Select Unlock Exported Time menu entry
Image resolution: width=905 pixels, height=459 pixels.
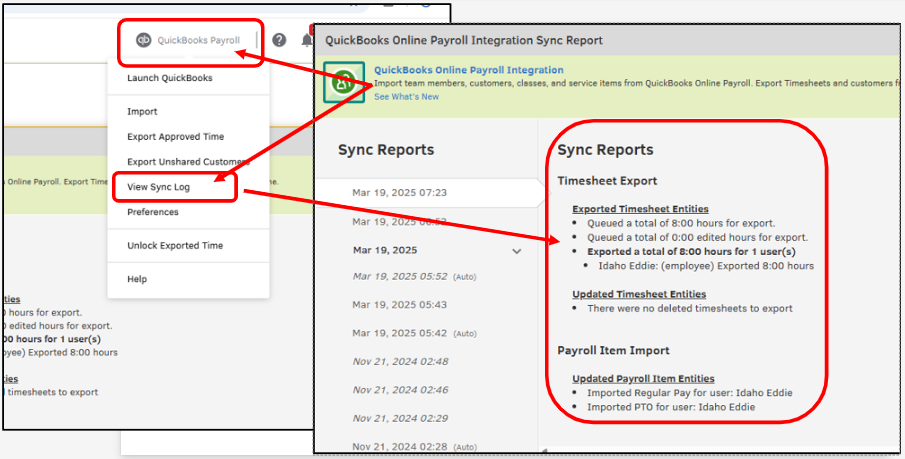point(175,245)
